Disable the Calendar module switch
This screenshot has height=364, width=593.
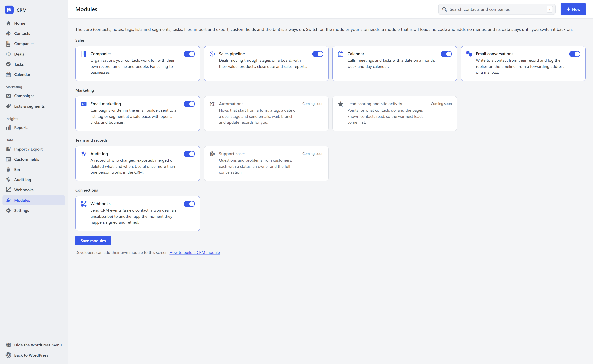point(446,54)
